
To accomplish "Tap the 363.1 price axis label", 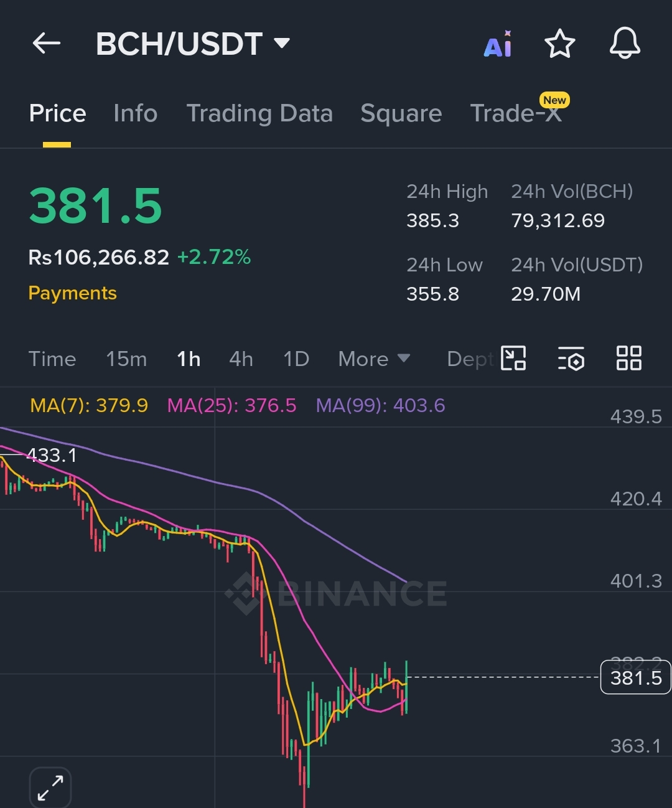I will point(636,746).
